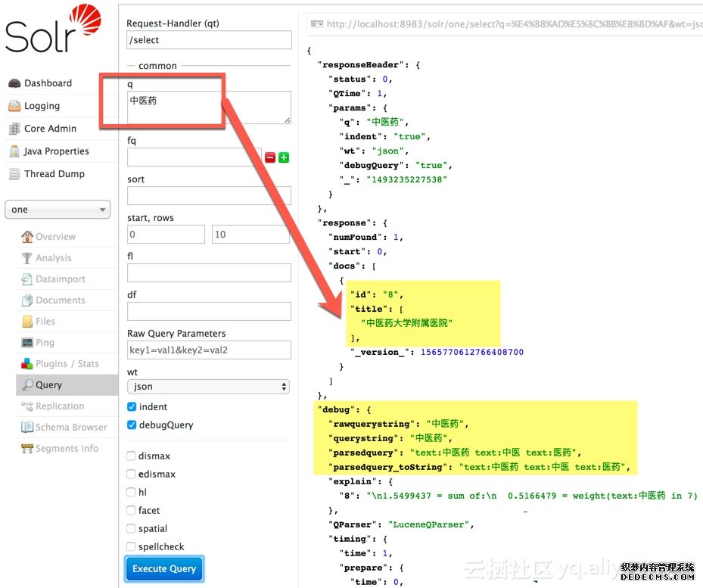The image size is (703, 588).
Task: Expand the wt format dropdown
Action: (209, 387)
